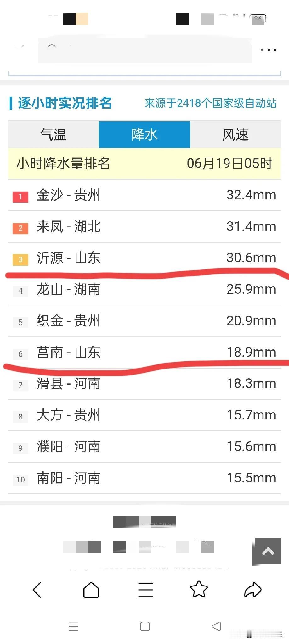Open the browser hamburger menu icon
This screenshot has height=644, width=289.
pyautogui.click(x=145, y=590)
